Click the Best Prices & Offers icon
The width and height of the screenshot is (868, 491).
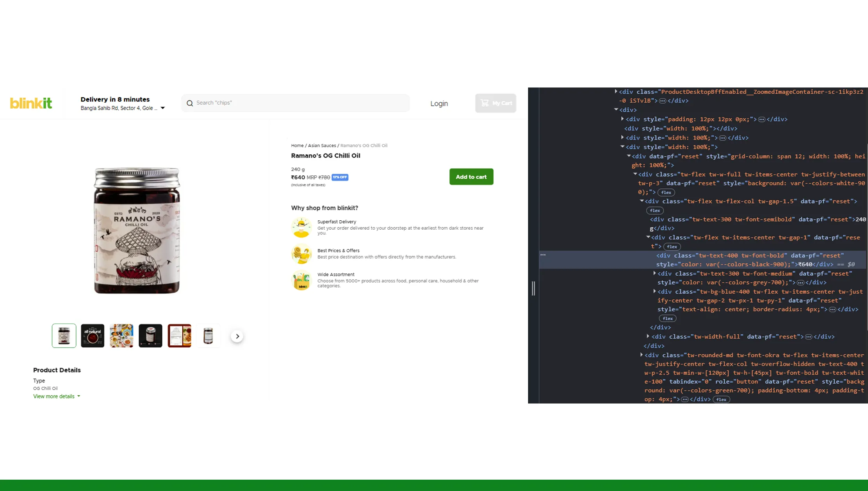pyautogui.click(x=301, y=254)
